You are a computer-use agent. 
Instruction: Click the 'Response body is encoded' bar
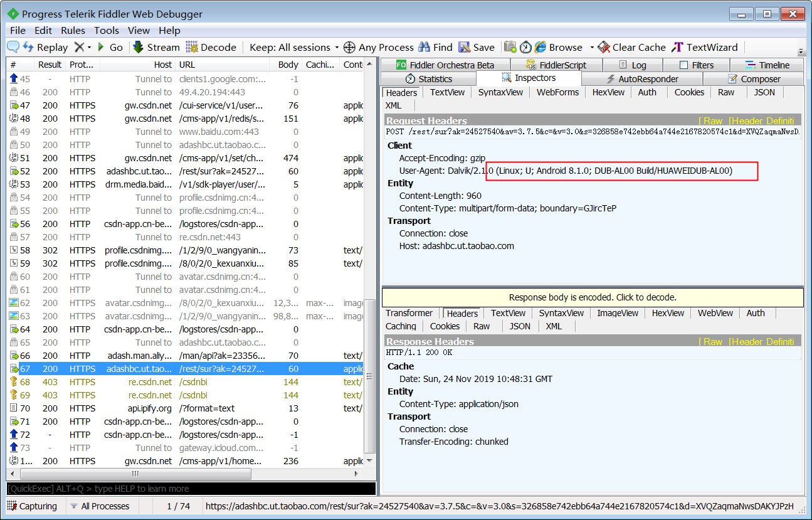[593, 297]
